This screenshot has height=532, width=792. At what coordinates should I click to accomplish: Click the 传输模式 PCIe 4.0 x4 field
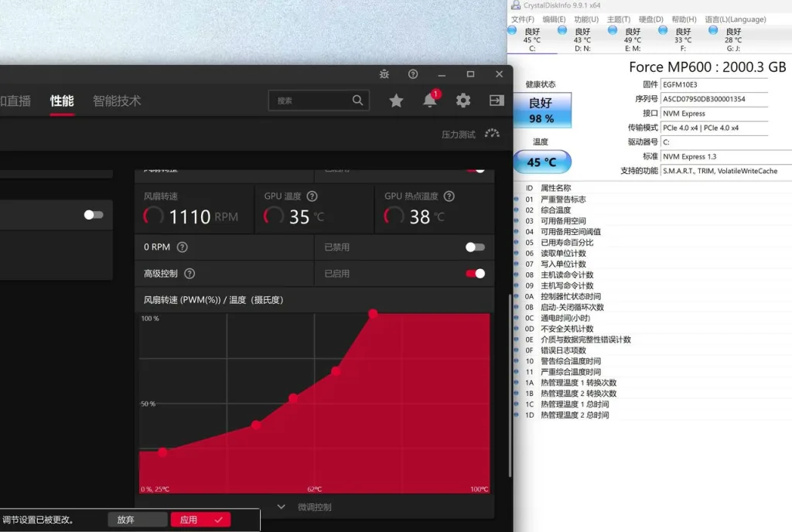[714, 128]
